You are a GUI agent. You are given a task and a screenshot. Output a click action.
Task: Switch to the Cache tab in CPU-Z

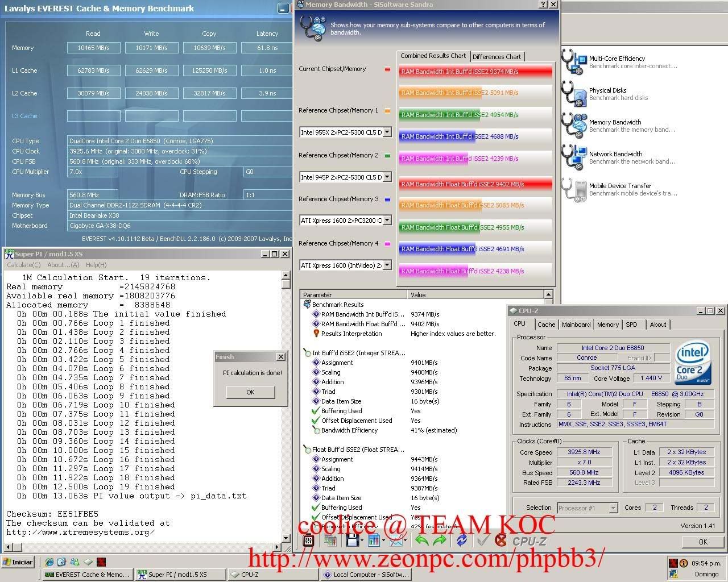(x=547, y=325)
